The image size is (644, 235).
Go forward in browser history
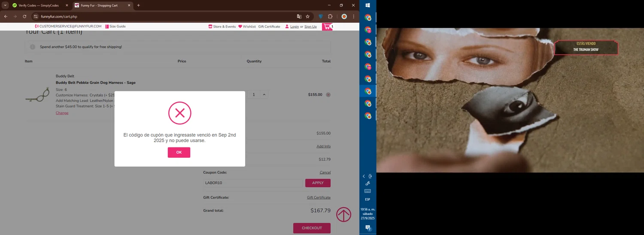(x=15, y=17)
